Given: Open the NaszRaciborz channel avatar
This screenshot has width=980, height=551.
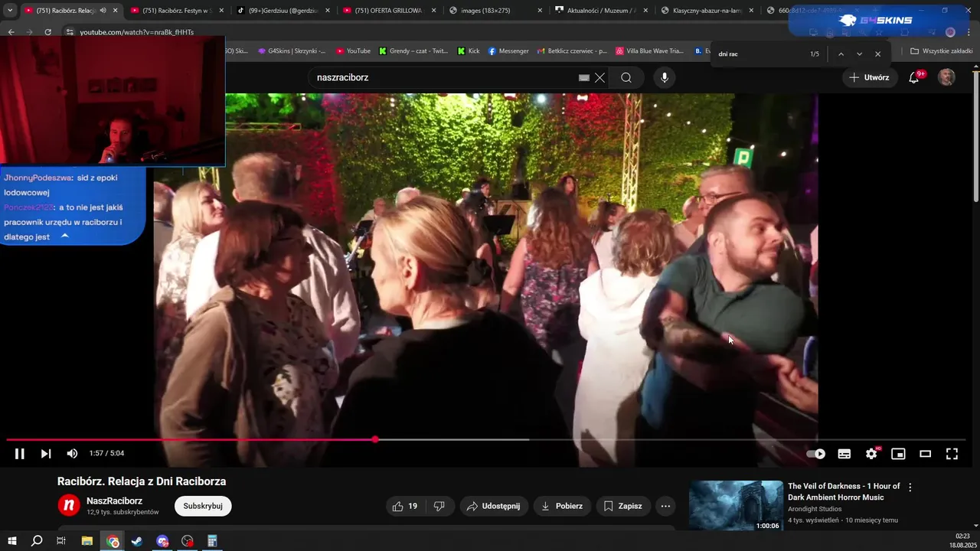Looking at the screenshot, I should click(69, 505).
